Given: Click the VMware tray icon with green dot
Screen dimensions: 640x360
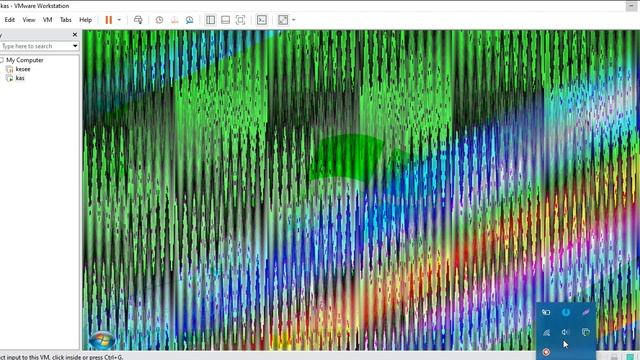Looking at the screenshot, I should (x=586, y=332).
